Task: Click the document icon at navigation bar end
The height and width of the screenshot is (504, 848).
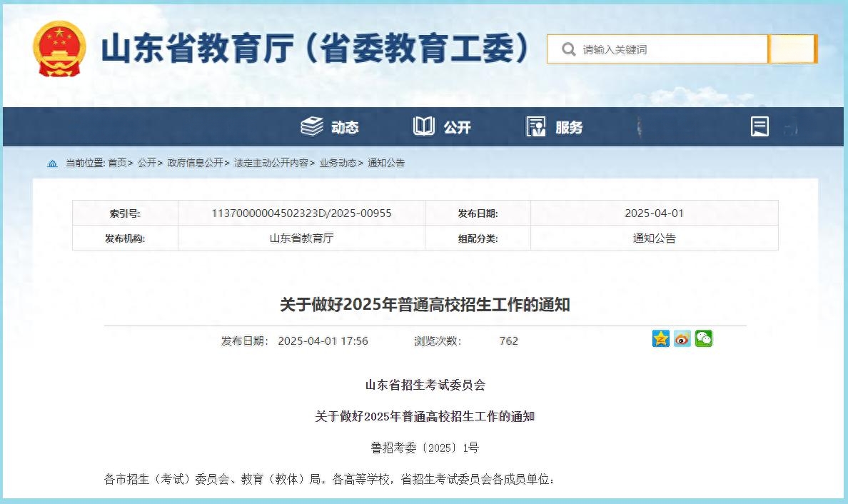Action: pos(760,126)
